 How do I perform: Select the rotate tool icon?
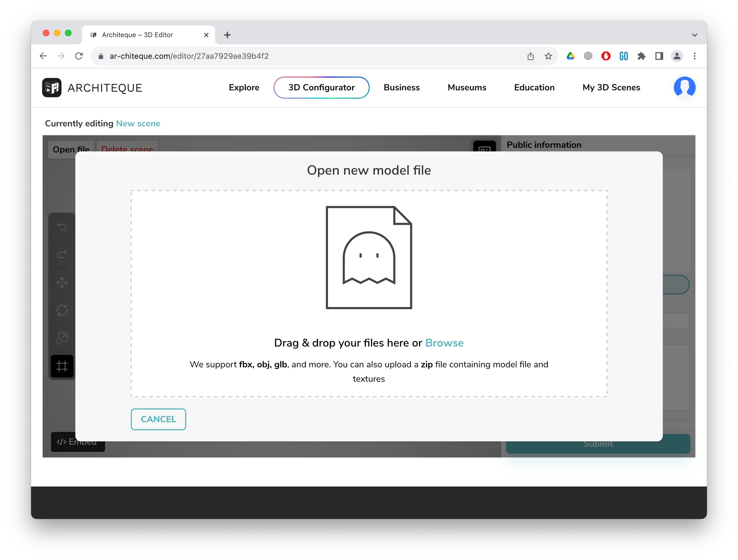point(62,310)
